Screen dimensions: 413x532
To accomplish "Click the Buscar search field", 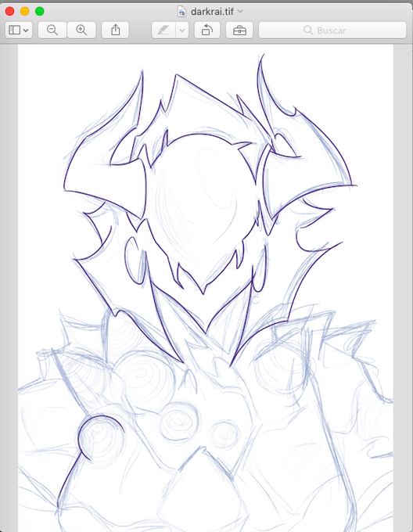I will click(x=332, y=31).
